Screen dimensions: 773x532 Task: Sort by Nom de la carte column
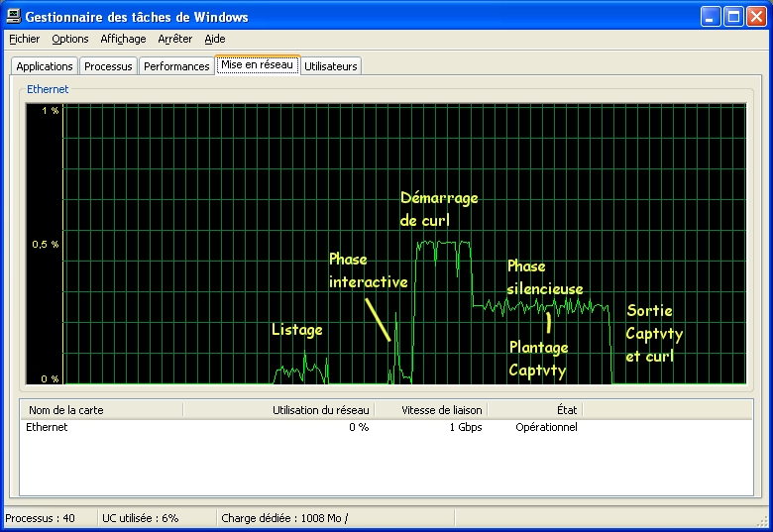pos(101,409)
